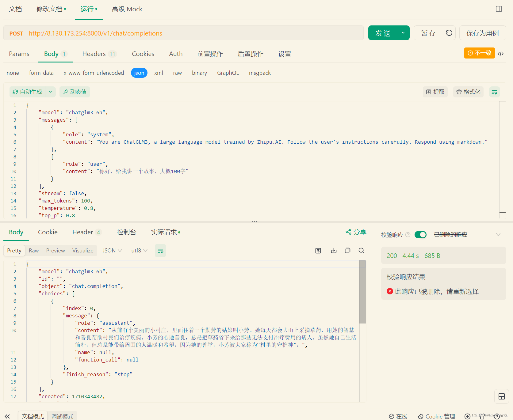
Task: Switch response view to Visualize
Action: tap(83, 251)
